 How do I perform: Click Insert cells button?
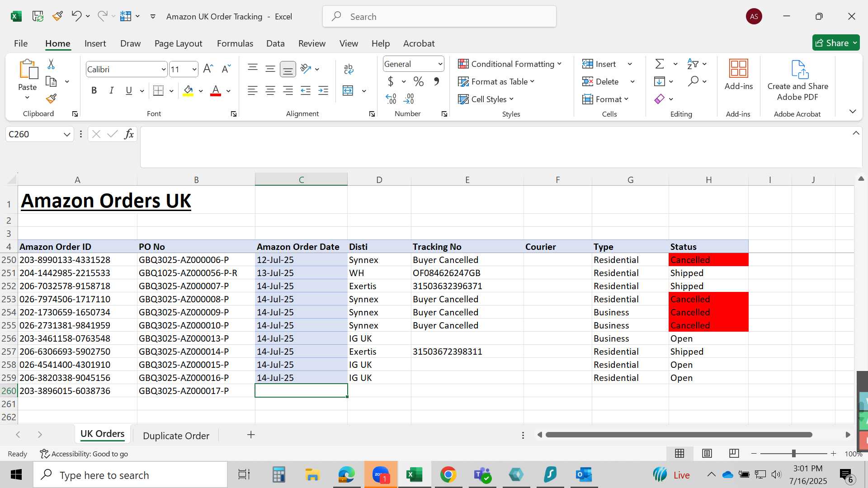[x=600, y=64]
